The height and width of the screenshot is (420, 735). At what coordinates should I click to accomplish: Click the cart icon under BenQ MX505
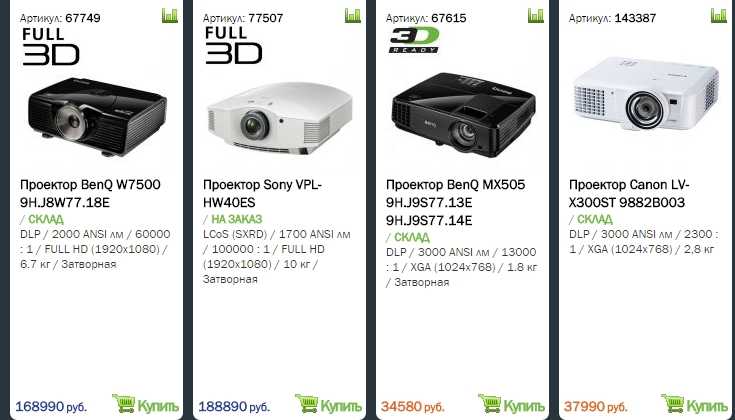(490, 404)
